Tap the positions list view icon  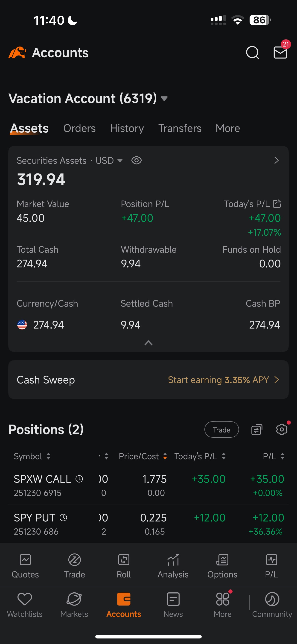pyautogui.click(x=256, y=430)
